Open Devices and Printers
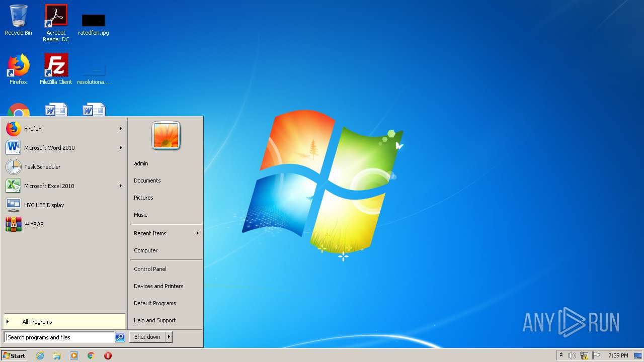The image size is (644, 362). (166, 286)
